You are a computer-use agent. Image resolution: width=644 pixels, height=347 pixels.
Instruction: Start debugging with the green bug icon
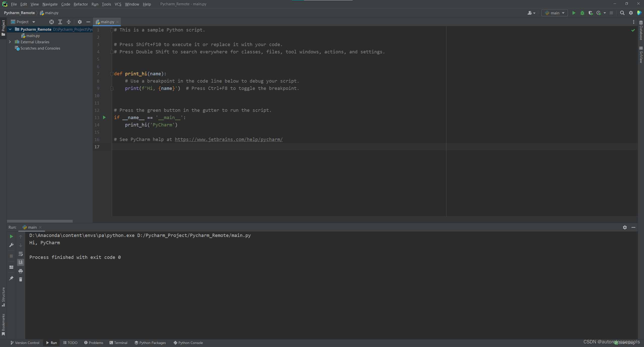582,13
